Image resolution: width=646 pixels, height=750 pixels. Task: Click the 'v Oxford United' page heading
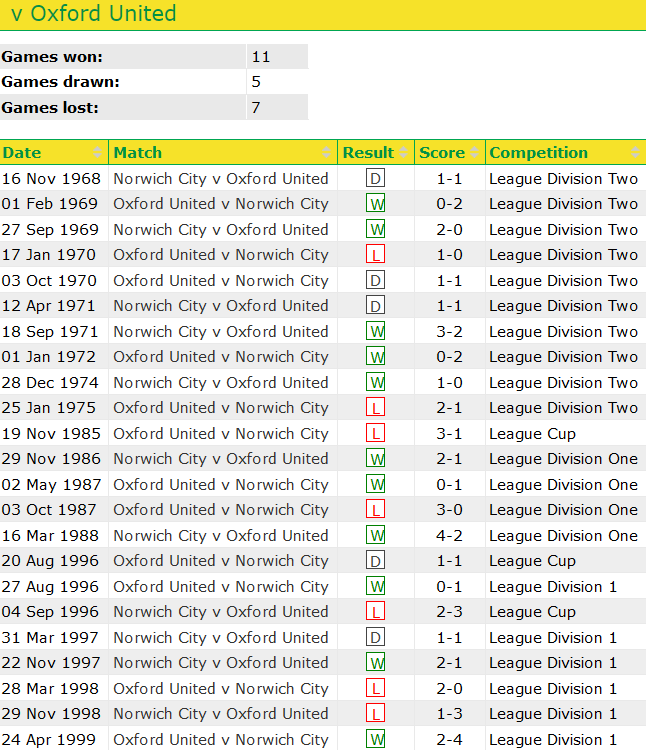pos(93,14)
